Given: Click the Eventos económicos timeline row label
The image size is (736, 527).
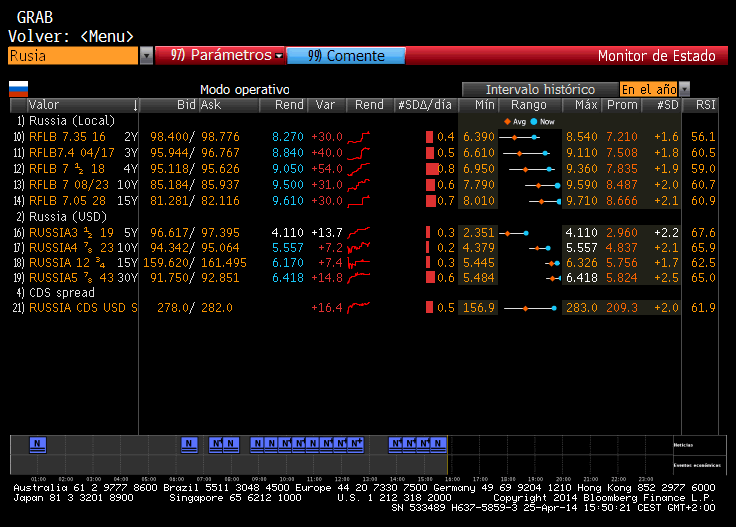Looking at the screenshot, I should point(697,465).
